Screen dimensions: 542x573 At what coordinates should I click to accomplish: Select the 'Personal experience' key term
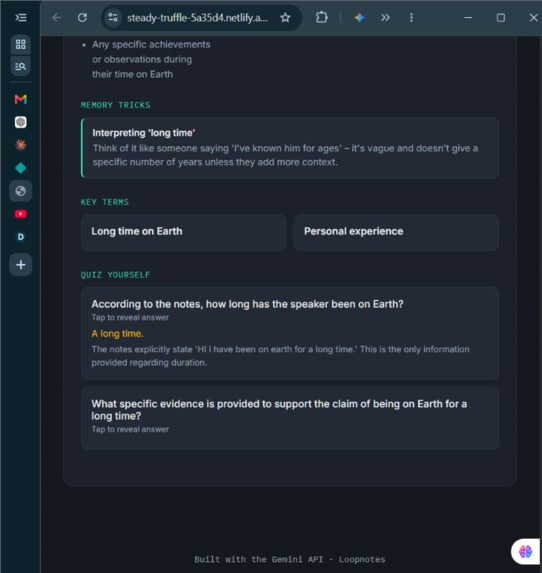click(396, 232)
